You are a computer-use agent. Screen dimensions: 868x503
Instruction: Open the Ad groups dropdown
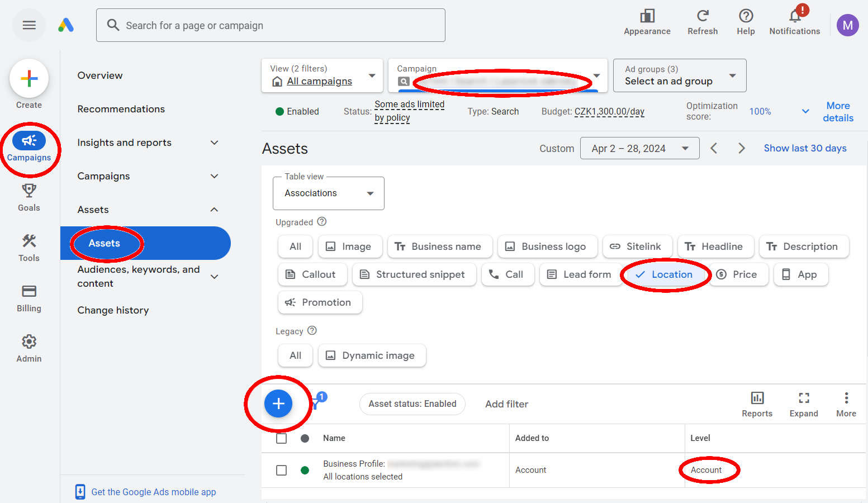(x=680, y=75)
